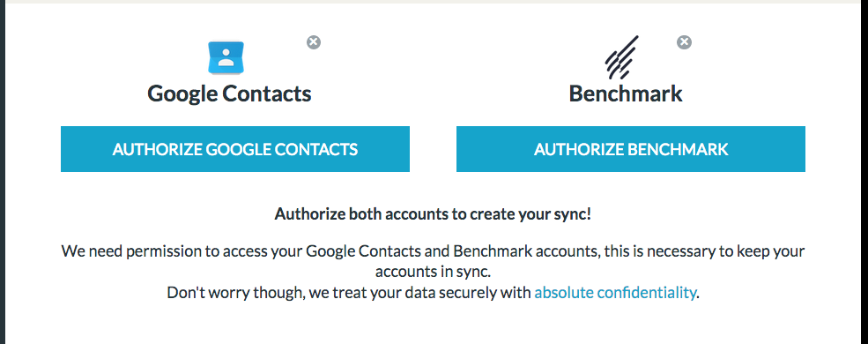Click the Authorize Benchmark button
Screen dimensions: 868x344
click(x=631, y=149)
